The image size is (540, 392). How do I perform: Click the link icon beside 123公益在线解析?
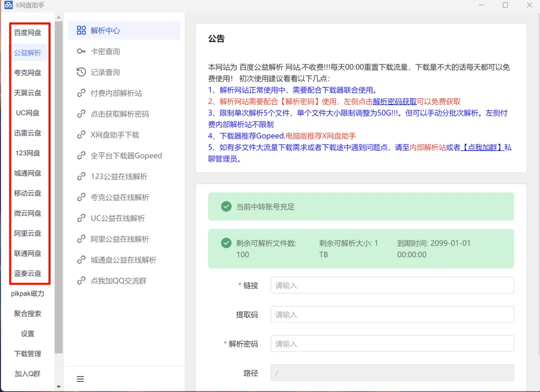(81, 176)
